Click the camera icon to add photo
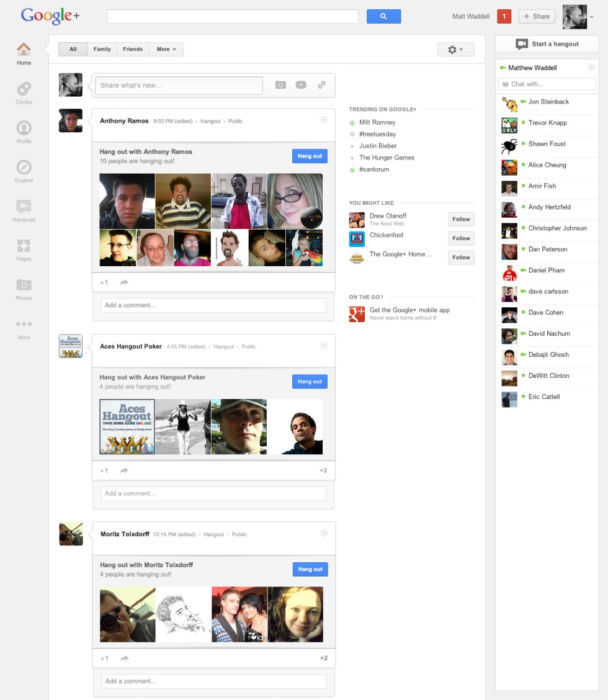This screenshot has height=700, width=608. coord(280,85)
